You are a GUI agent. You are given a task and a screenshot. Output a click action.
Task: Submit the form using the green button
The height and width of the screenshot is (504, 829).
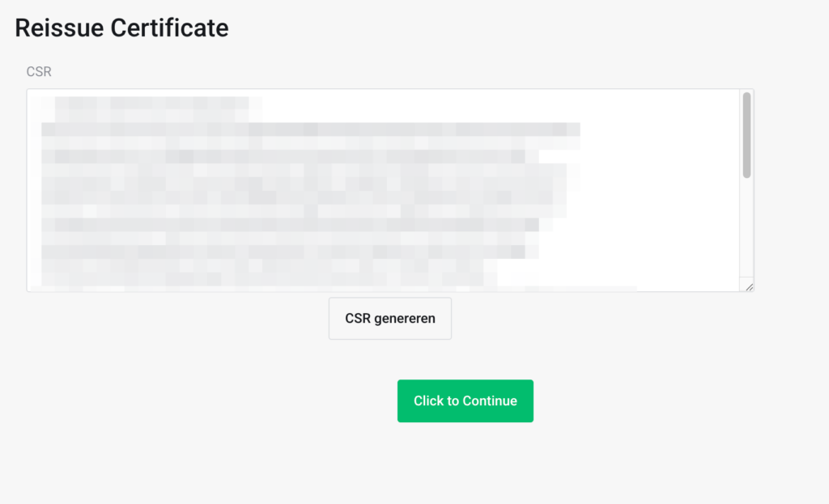point(465,400)
